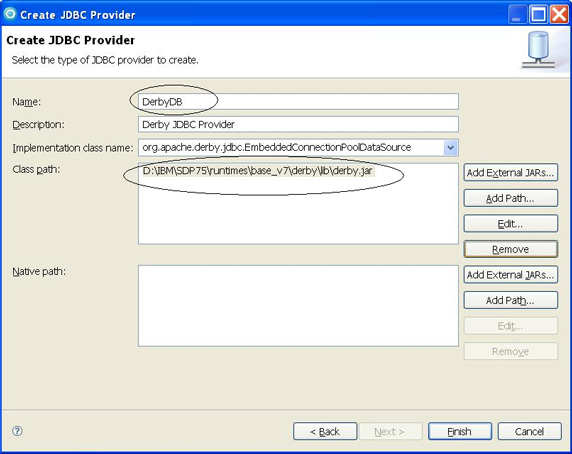Select the derby.jar class path entry
The width and height of the screenshot is (572, 454).
[258, 171]
